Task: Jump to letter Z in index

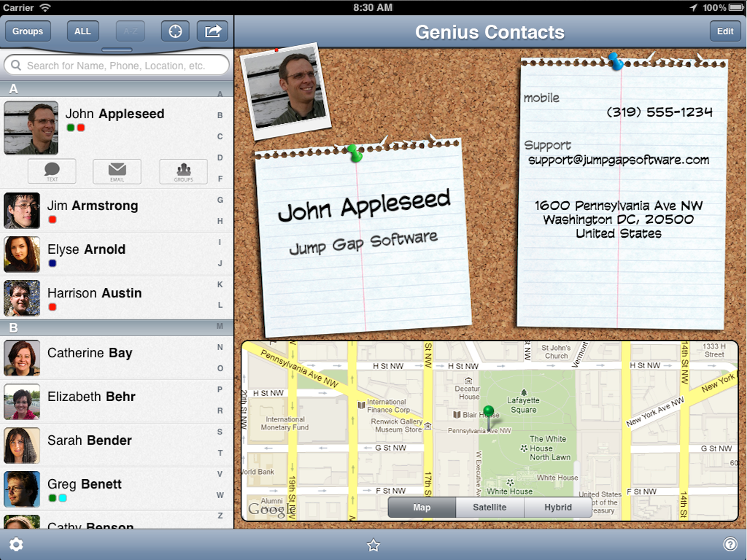Action: [x=220, y=516]
